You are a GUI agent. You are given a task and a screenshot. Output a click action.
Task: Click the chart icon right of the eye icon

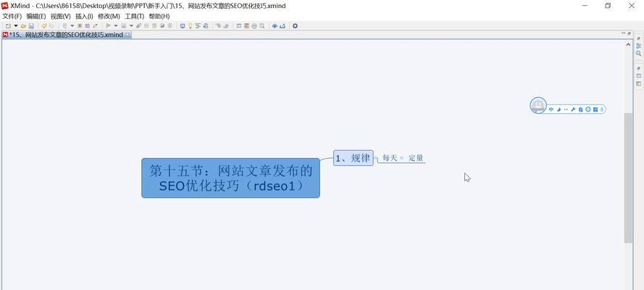(x=283, y=26)
